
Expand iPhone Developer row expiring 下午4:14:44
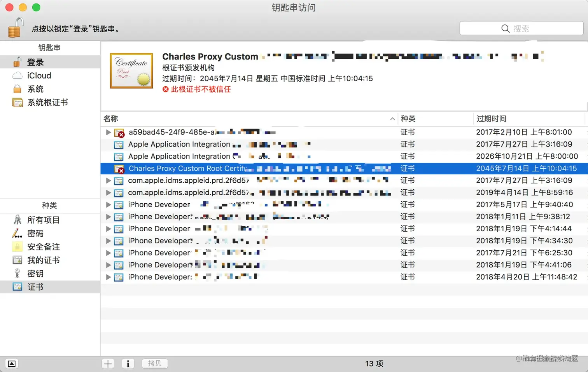point(108,229)
